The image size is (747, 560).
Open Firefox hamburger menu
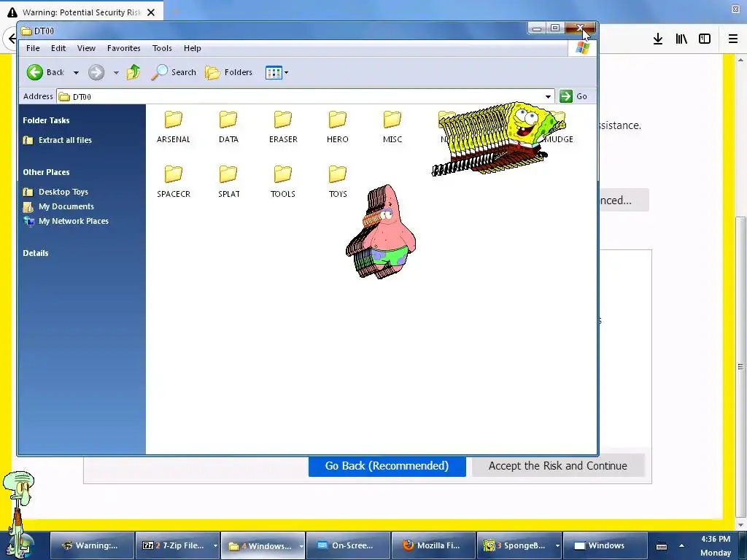[733, 39]
